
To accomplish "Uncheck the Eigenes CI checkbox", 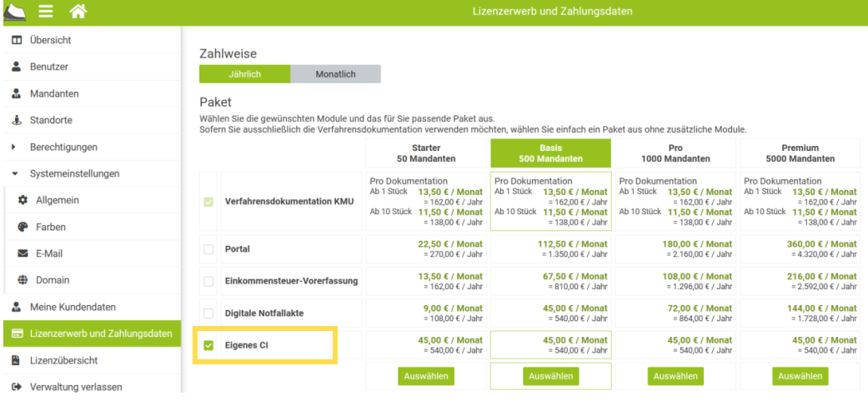I will (208, 345).
